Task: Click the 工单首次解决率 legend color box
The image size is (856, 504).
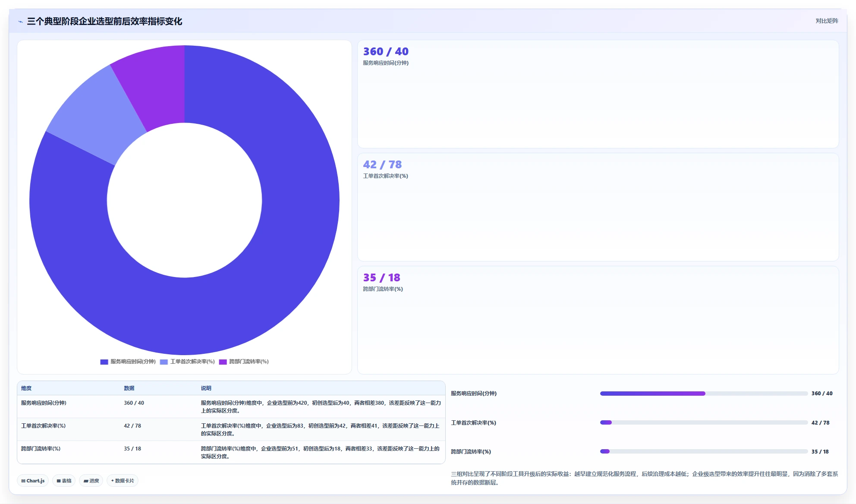Action: (164, 362)
